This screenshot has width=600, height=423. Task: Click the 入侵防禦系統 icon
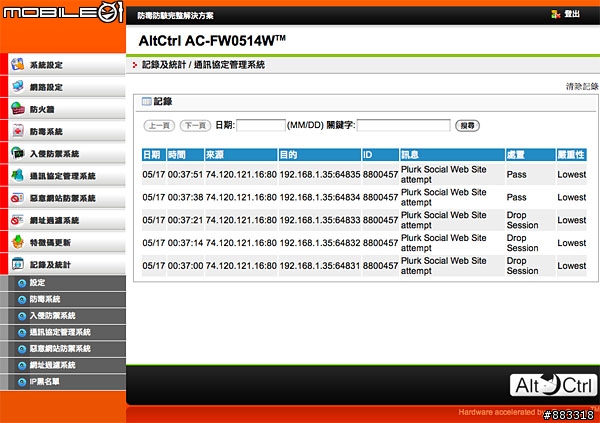click(18, 154)
